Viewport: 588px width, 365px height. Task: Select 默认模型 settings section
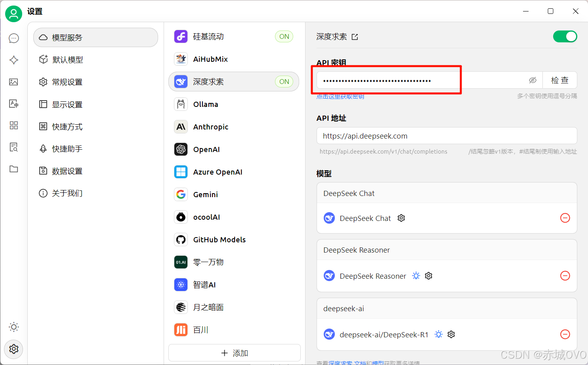pos(96,60)
